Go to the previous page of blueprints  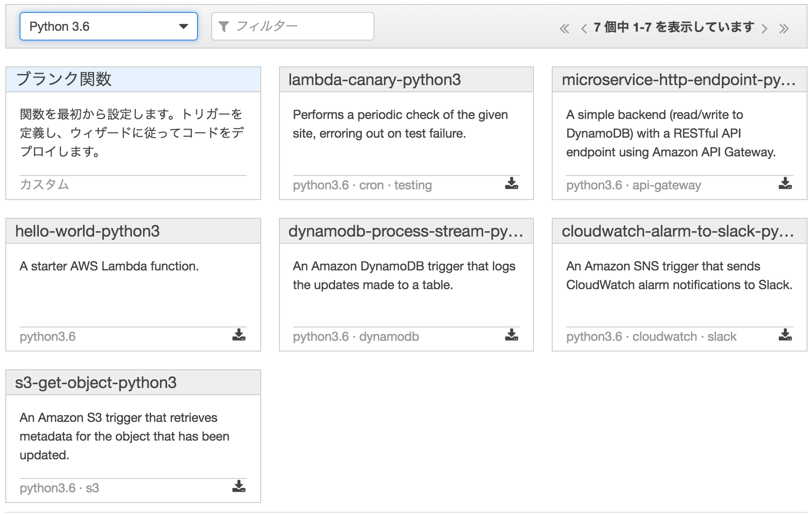click(x=584, y=28)
